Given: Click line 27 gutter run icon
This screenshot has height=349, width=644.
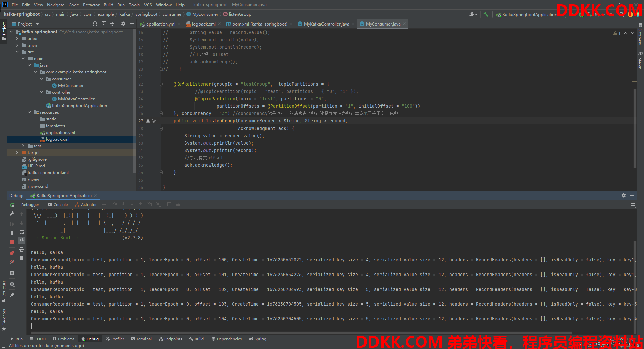Looking at the screenshot, I should pos(148,121).
